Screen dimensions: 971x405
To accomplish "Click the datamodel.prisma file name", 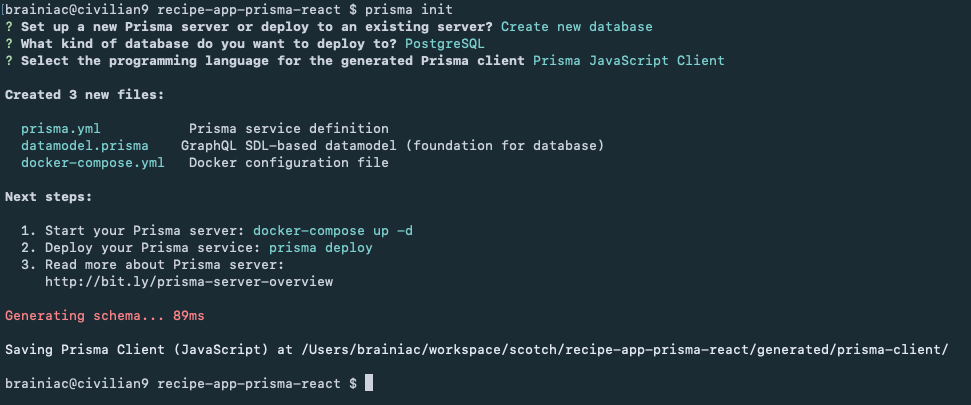I will tap(85, 146).
